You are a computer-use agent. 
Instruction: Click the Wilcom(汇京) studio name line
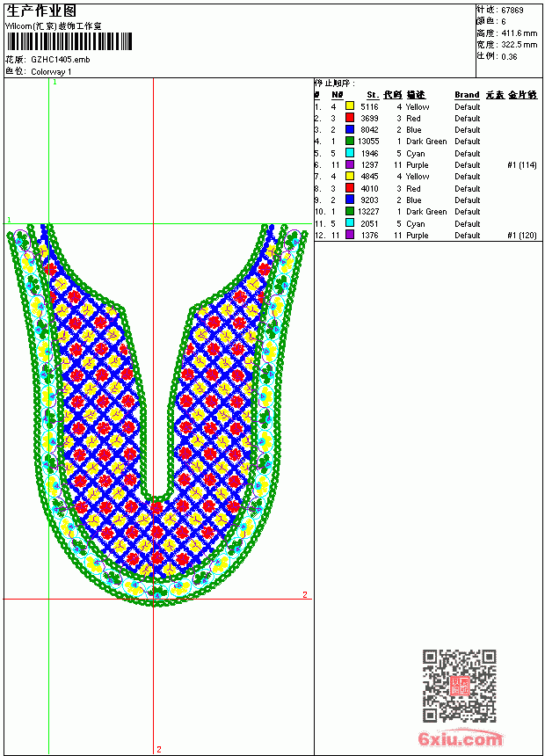[x=54, y=26]
